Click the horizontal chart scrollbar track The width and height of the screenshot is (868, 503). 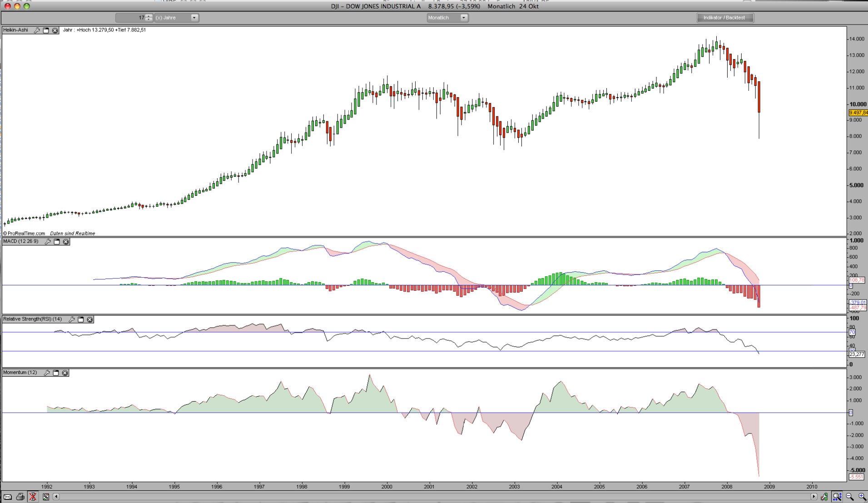coord(435,497)
